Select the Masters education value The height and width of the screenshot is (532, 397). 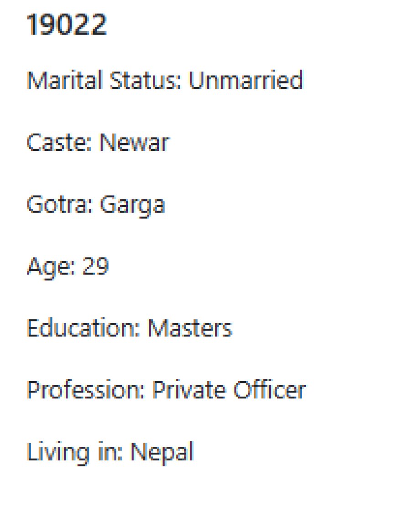tap(190, 328)
